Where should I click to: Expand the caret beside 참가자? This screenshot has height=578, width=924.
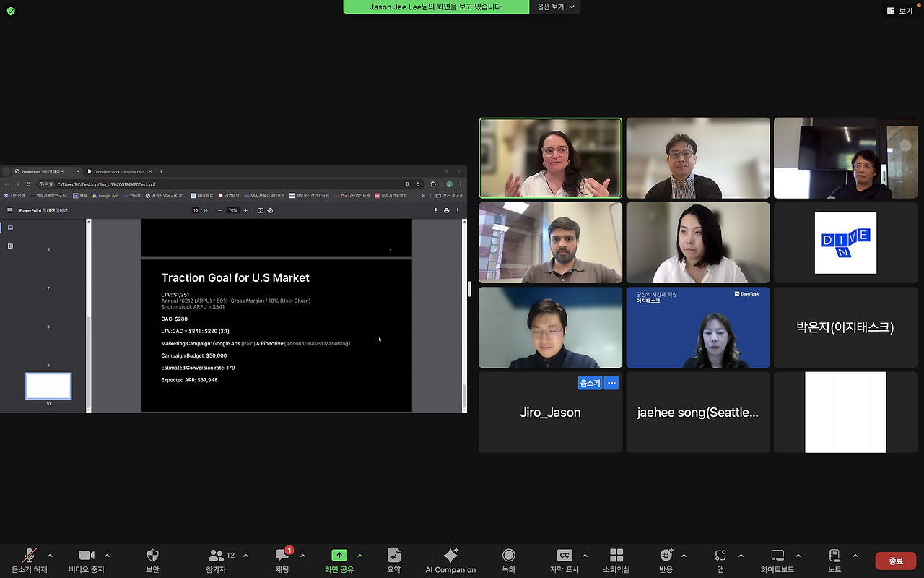245,556
